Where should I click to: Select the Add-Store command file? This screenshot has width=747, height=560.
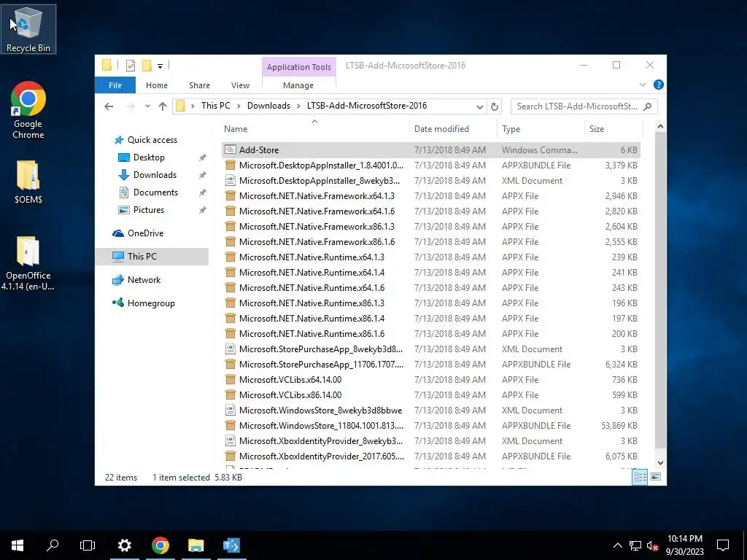(430, 150)
